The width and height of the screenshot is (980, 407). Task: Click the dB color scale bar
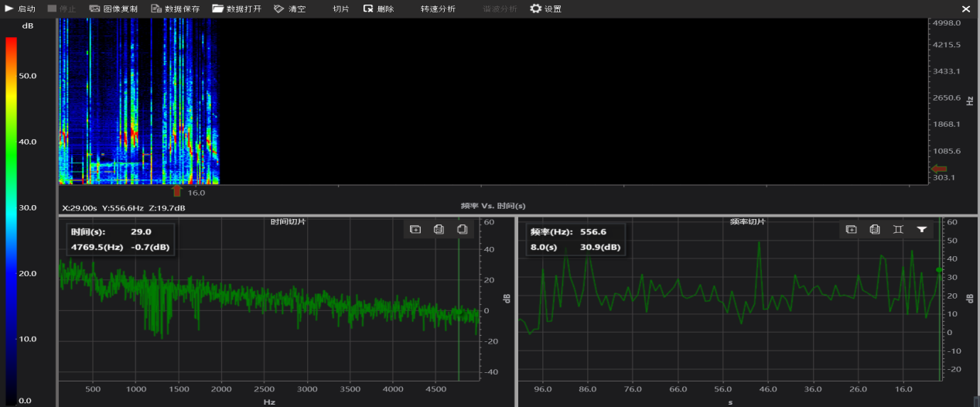11,217
